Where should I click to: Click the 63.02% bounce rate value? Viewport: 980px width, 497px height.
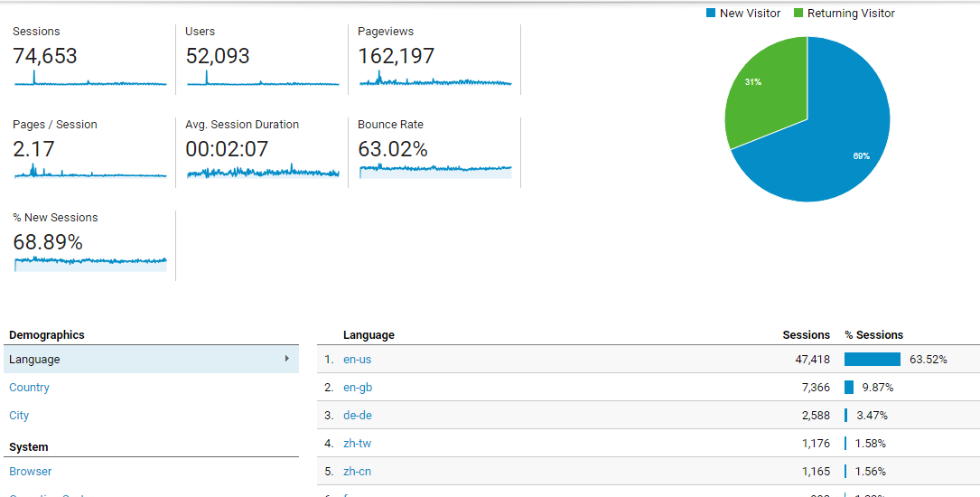(393, 149)
